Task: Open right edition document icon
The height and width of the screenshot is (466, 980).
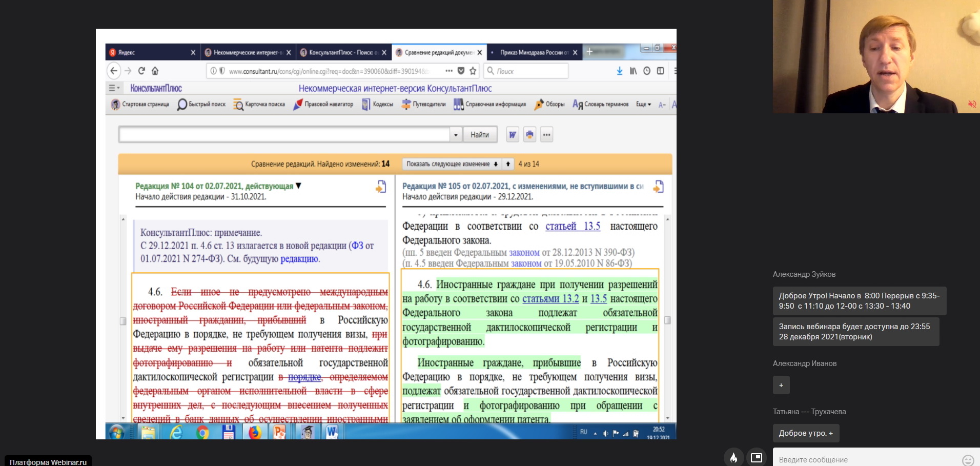Action: [659, 187]
